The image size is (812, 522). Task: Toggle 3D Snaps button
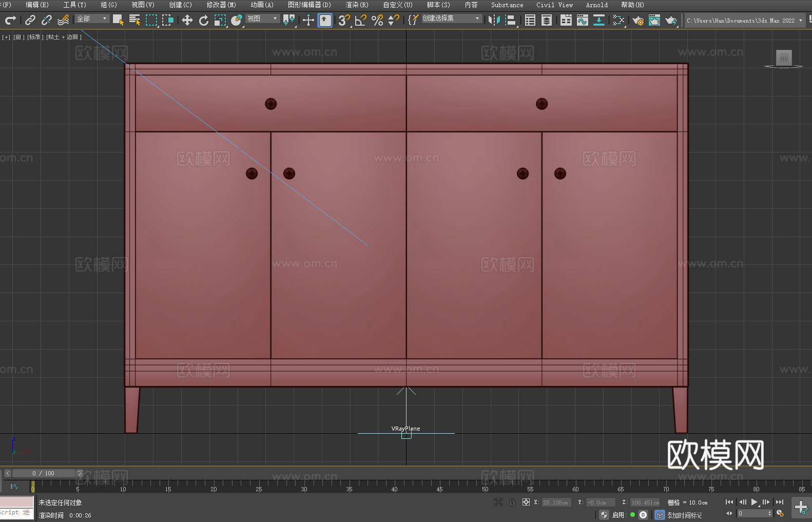344,20
